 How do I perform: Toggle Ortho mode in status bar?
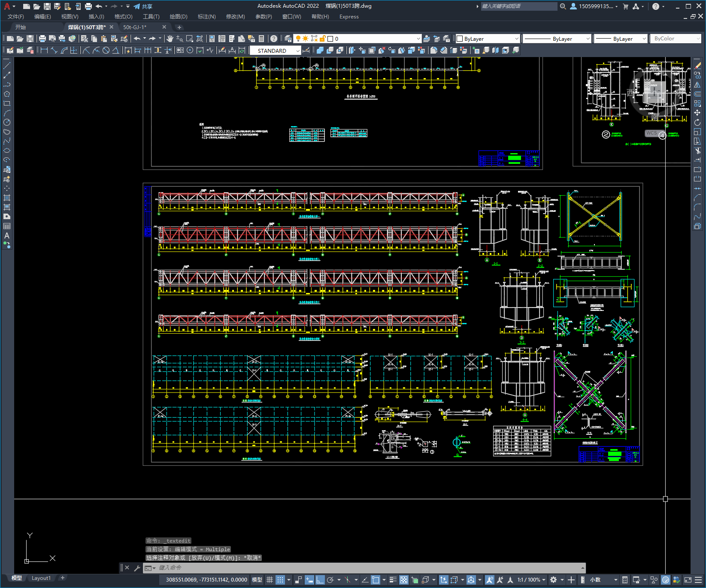(320, 579)
